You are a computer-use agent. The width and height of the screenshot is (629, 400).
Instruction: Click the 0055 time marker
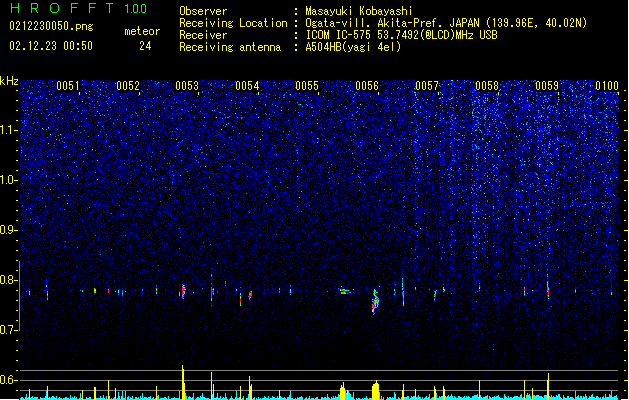(x=307, y=86)
